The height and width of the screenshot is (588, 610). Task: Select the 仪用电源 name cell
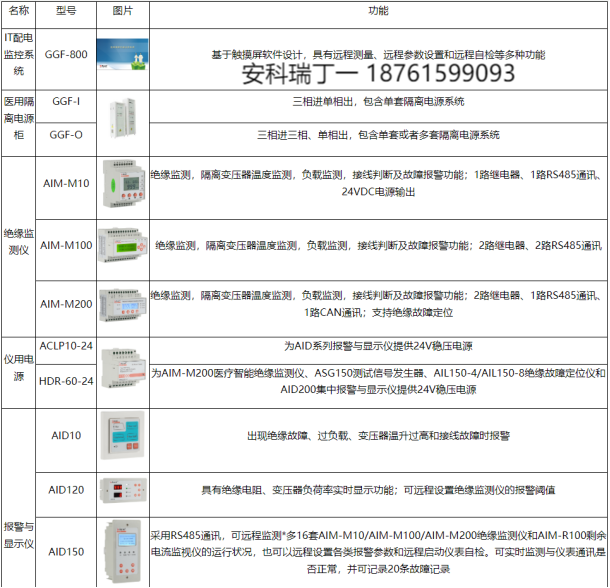tap(19, 373)
